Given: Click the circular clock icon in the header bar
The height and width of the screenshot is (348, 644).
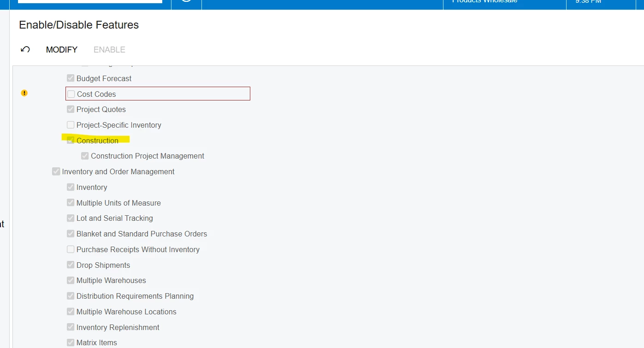Looking at the screenshot, I should 186,2.
